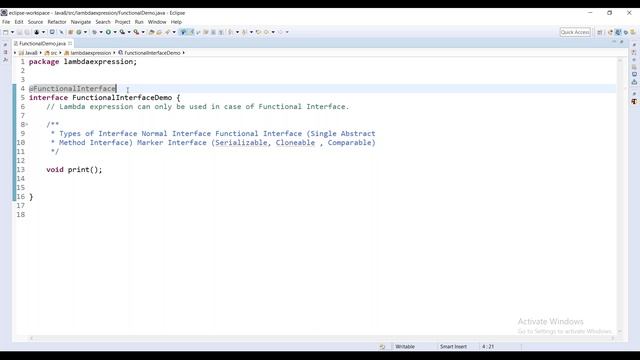Click the Previous Annotation toolbar icon
The image size is (640, 360).
pos(244,32)
